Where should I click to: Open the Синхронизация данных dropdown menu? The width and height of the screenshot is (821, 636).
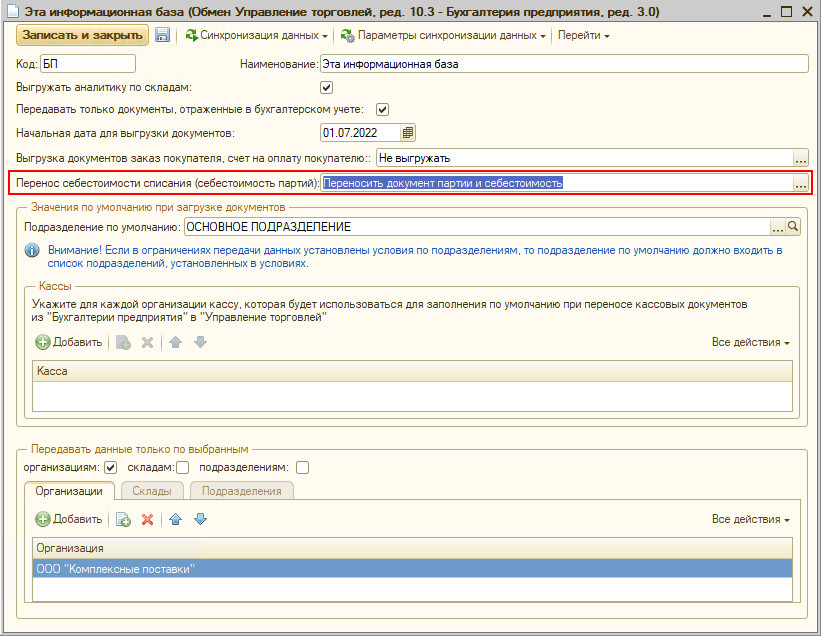pyautogui.click(x=257, y=36)
